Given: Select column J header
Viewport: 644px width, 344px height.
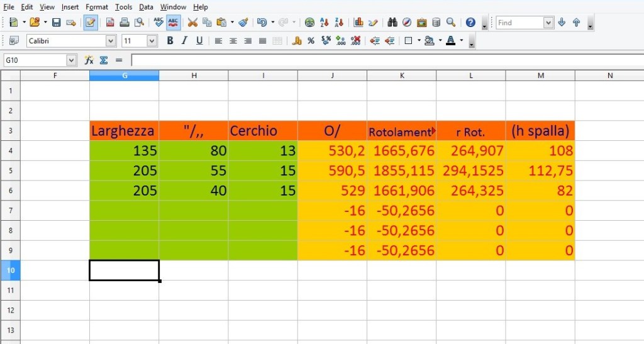Looking at the screenshot, I should click(x=332, y=75).
